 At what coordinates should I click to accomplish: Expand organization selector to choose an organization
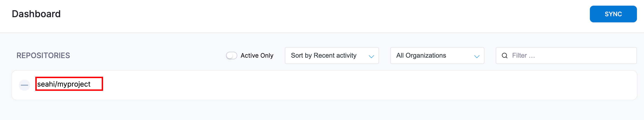(x=437, y=56)
